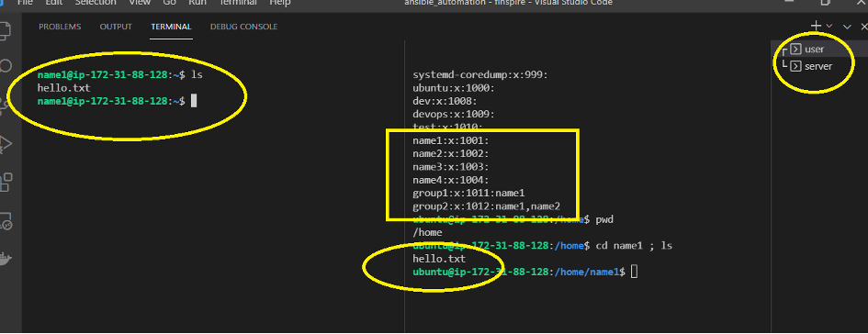Click the name1:x:1001: line

click(451, 140)
